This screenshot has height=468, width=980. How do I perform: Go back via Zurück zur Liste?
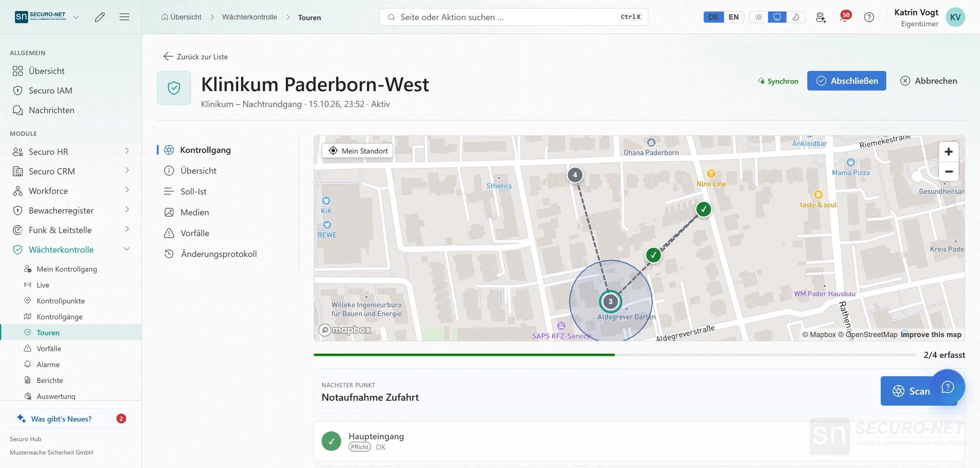click(195, 57)
